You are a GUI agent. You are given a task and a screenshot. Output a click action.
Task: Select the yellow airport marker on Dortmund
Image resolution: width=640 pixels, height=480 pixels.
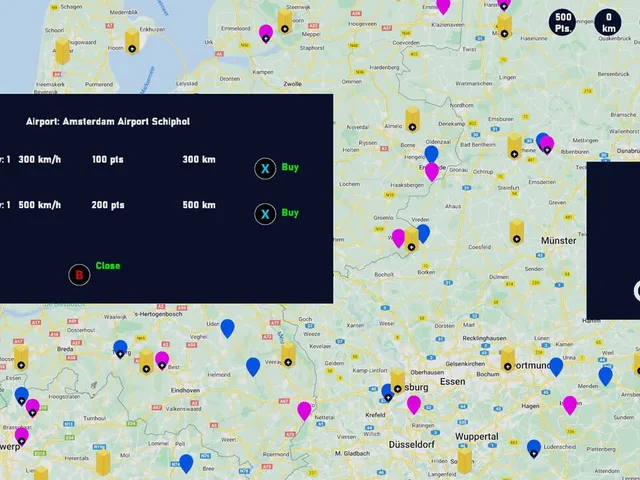(x=508, y=359)
